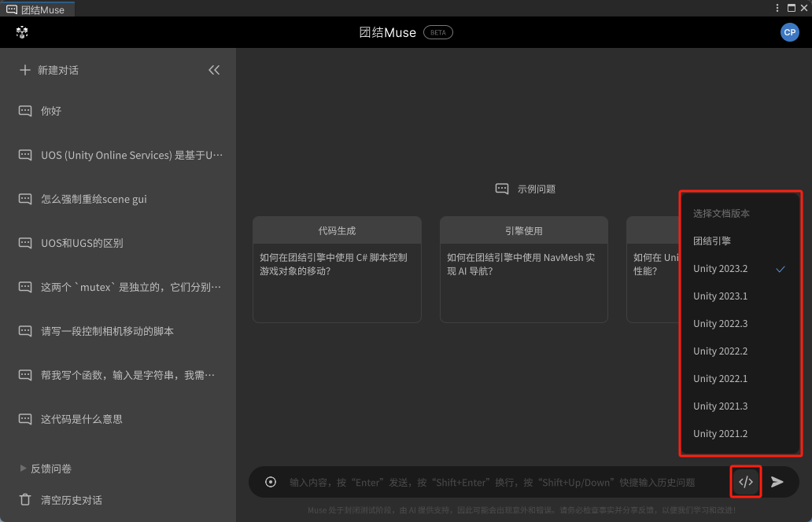Click the circular target icon in input bar

coord(270,482)
